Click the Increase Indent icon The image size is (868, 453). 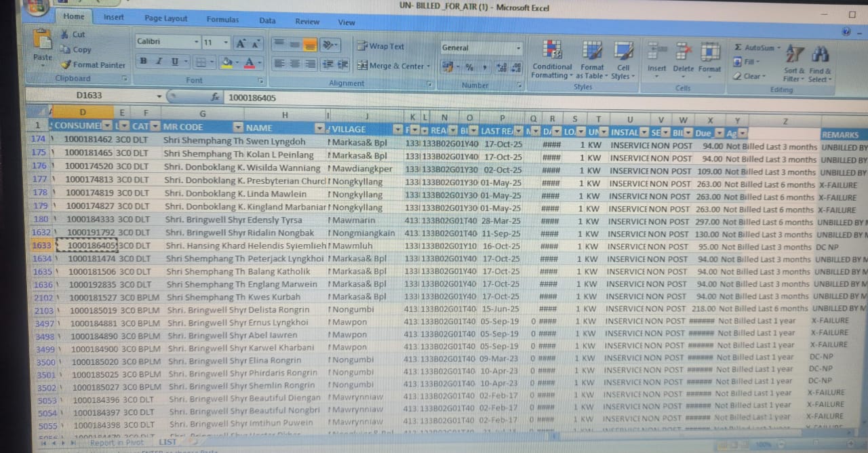point(342,64)
